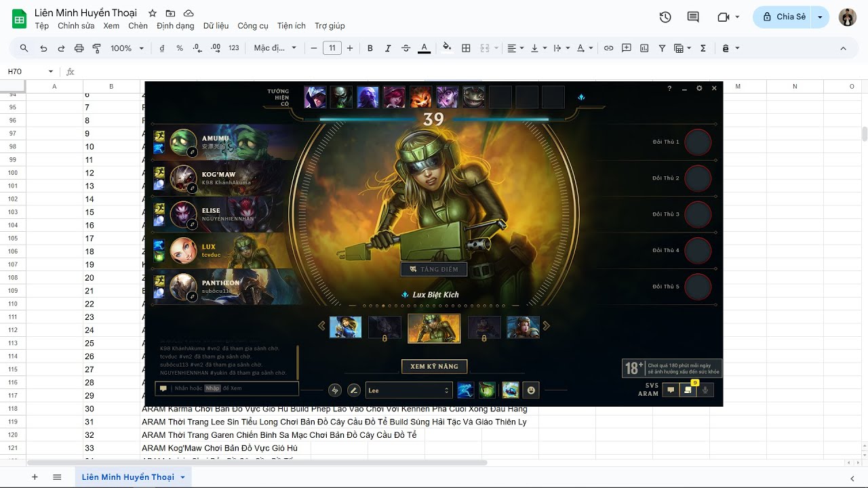The image size is (868, 488).
Task: Click the first available bench champion
Action: tap(315, 97)
